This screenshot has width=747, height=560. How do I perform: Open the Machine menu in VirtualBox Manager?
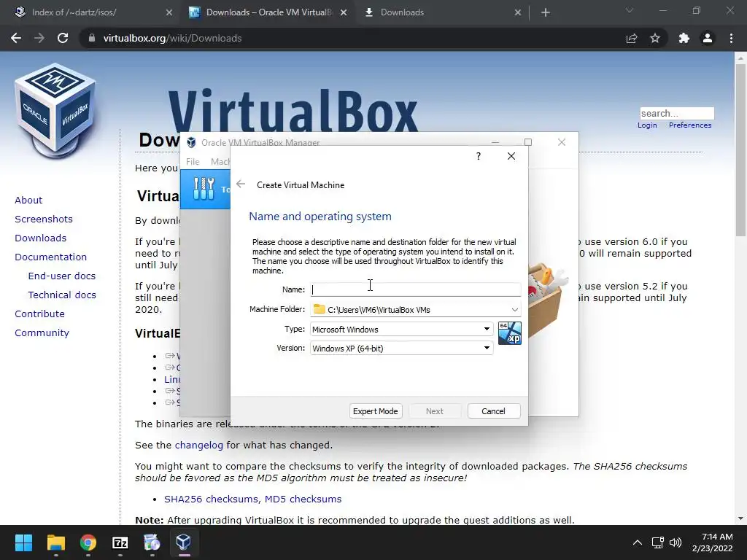click(220, 162)
